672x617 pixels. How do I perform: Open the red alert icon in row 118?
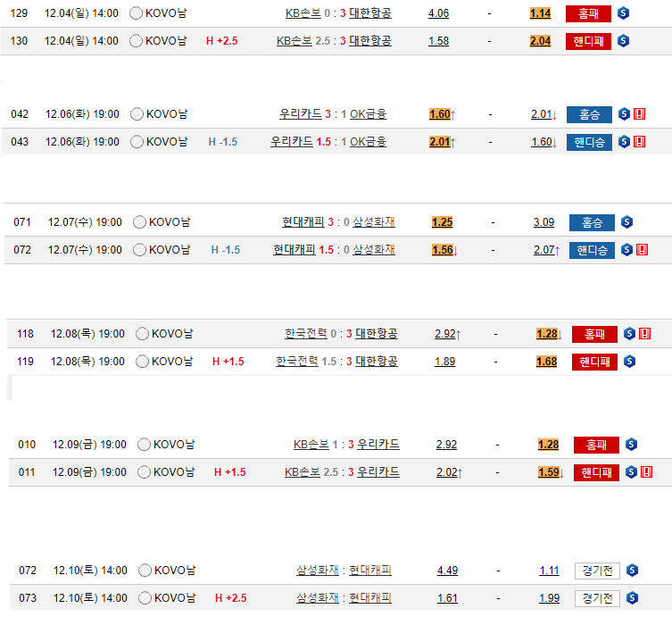tap(644, 334)
